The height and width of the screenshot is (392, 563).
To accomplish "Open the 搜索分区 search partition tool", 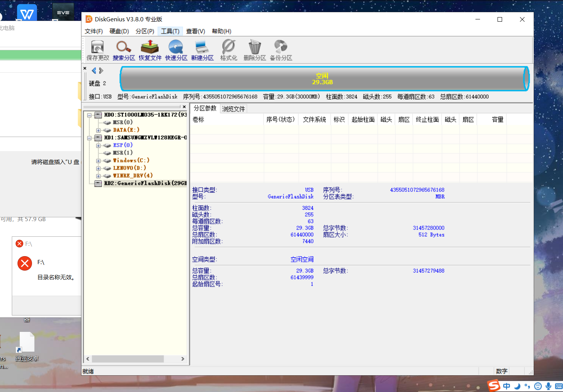I will point(124,50).
